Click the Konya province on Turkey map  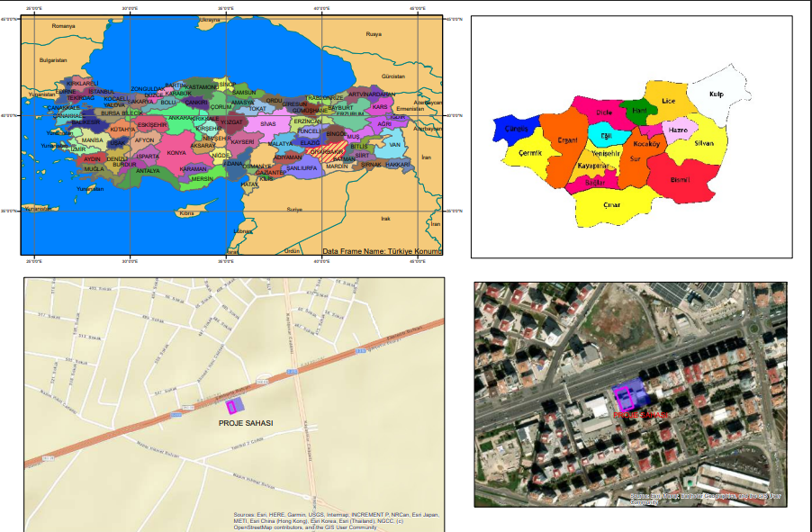(x=176, y=153)
